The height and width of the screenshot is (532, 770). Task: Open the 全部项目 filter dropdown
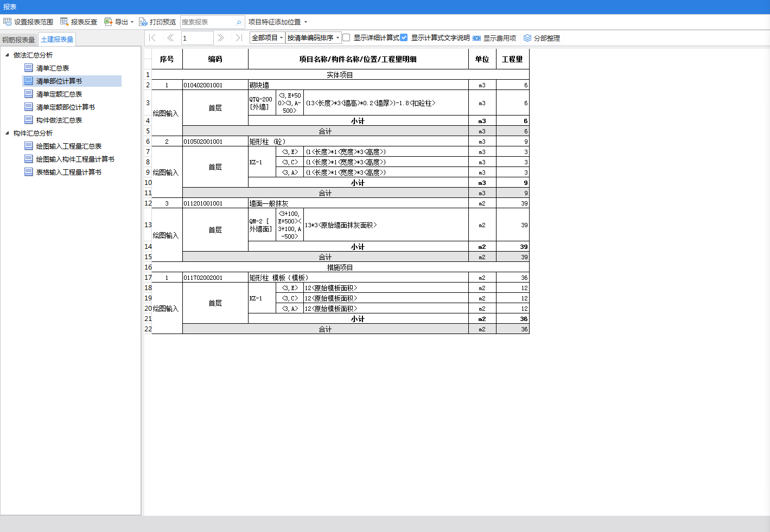click(x=267, y=37)
